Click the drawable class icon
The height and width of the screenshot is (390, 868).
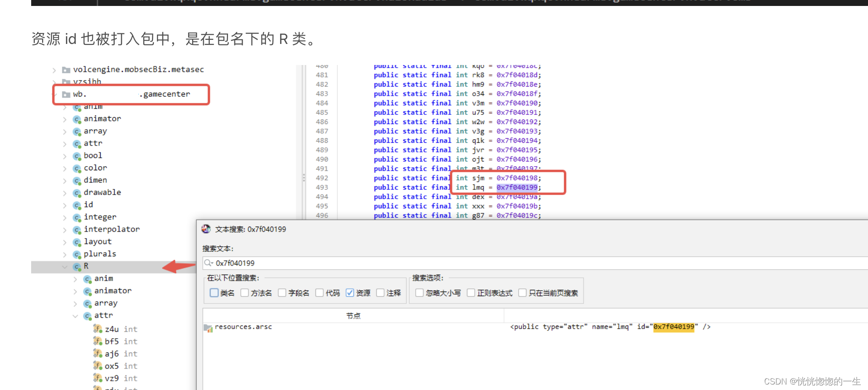[x=77, y=193]
